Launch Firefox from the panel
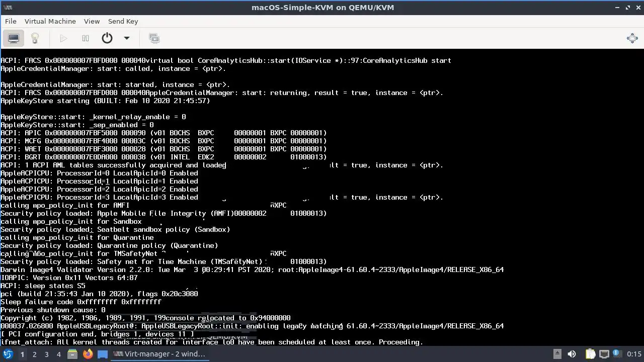The height and width of the screenshot is (362, 644). coord(88,354)
